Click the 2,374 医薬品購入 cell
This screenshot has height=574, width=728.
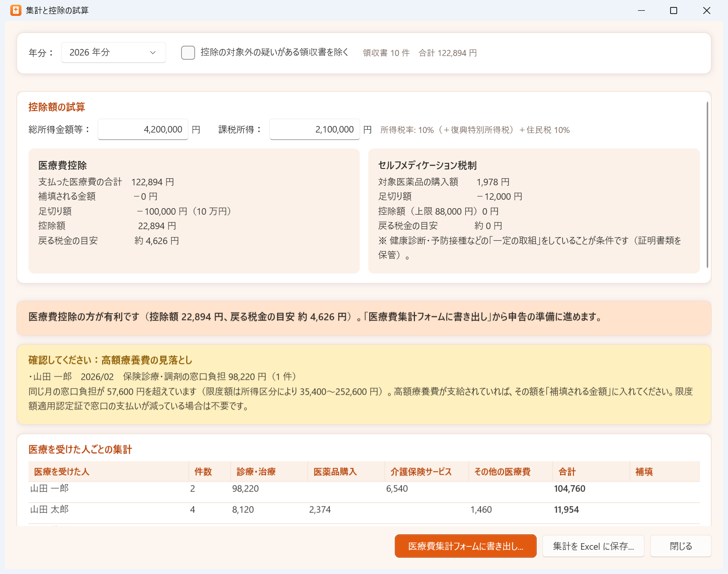pyautogui.click(x=320, y=510)
